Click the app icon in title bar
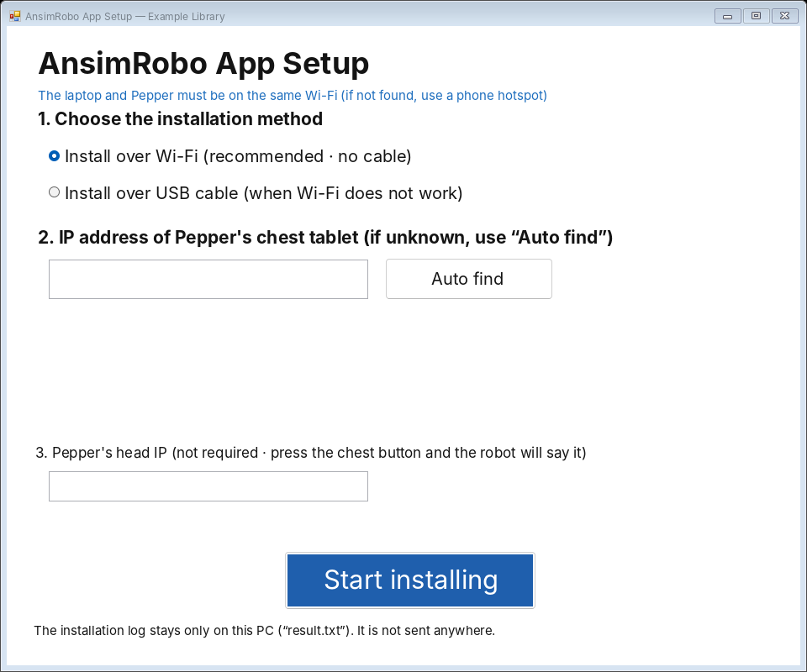The image size is (807, 672). (x=15, y=17)
